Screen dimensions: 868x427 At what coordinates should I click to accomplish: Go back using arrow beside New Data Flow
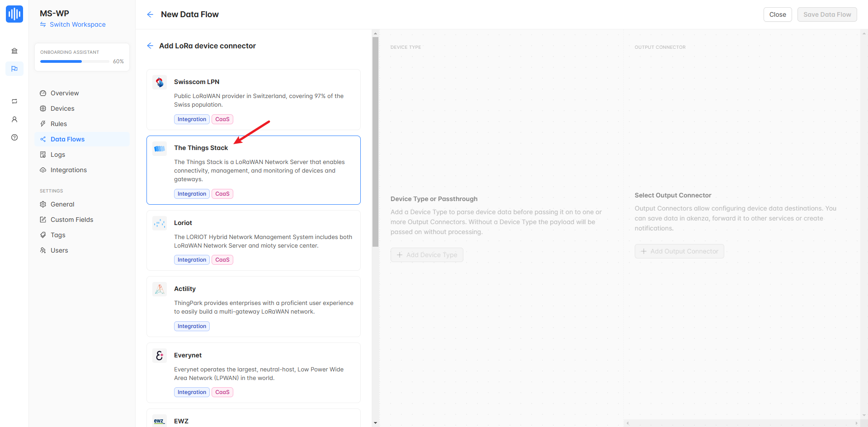pyautogui.click(x=150, y=14)
